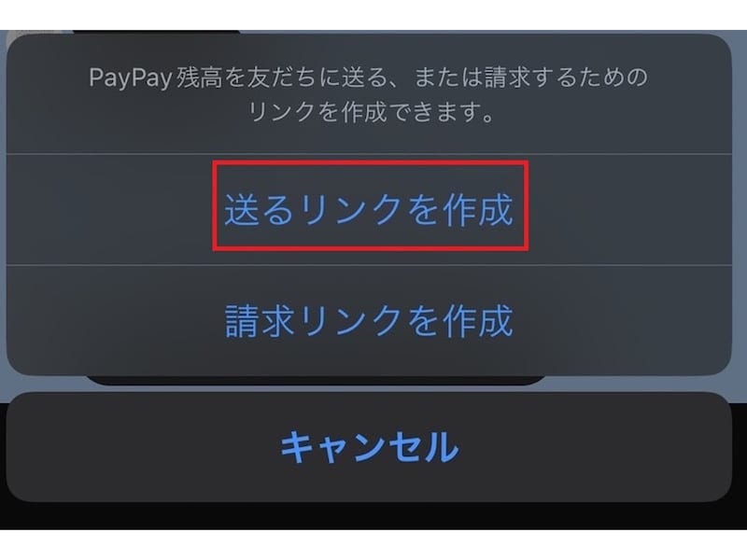Click the bold キャンセル label
The width and height of the screenshot is (747, 560).
[369, 447]
